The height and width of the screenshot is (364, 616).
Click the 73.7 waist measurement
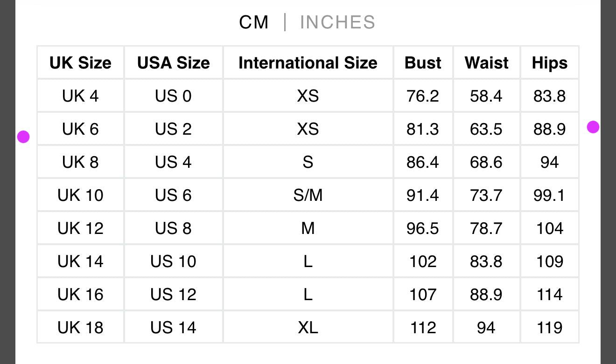(x=486, y=195)
